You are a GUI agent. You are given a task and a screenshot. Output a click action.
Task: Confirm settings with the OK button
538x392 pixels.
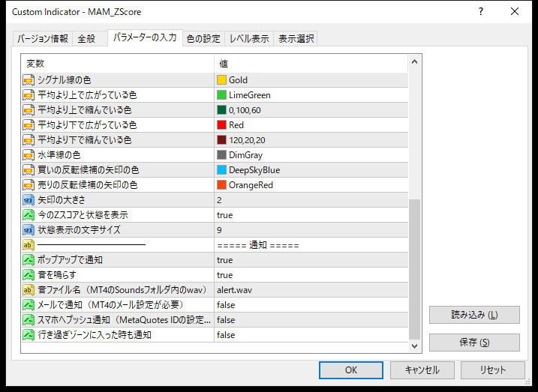click(x=351, y=370)
